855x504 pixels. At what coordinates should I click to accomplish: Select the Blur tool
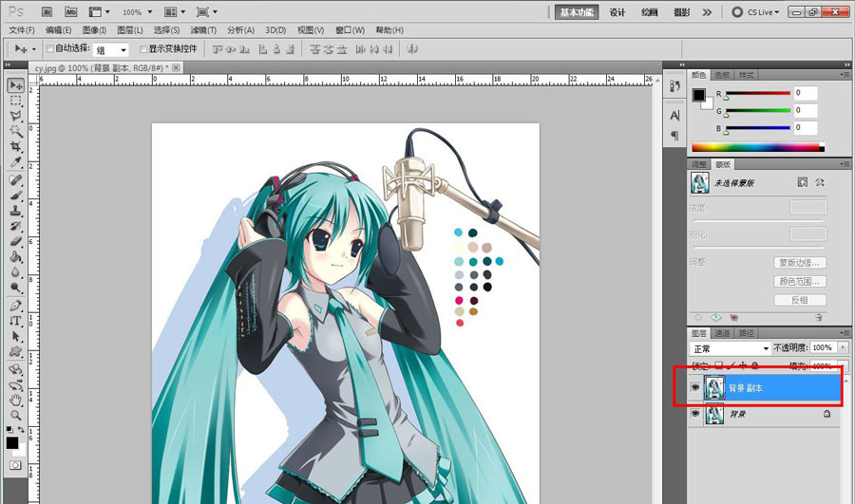(16, 271)
